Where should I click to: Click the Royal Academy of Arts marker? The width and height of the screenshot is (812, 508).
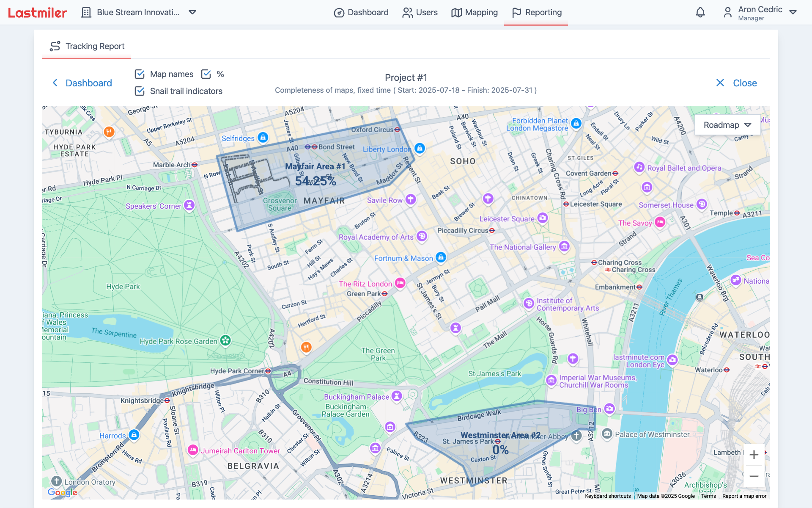422,236
